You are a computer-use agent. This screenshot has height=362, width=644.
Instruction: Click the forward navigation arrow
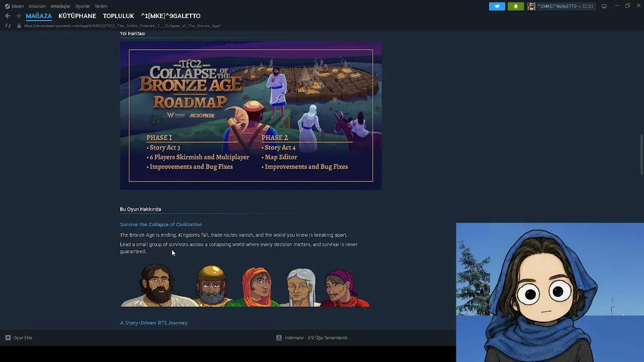18,16
